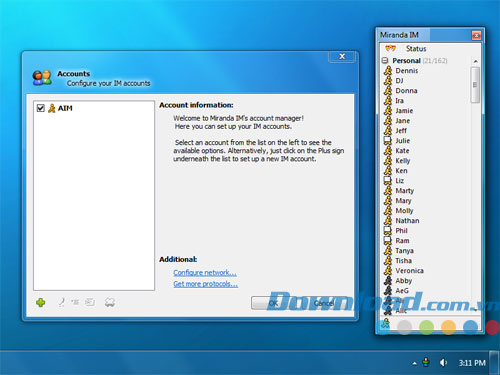Click the status icon next to Julie

coord(388,141)
